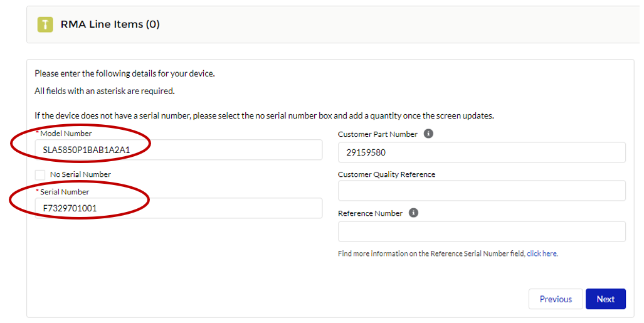Follow the 'click here' link
The image size is (644, 323).
pos(542,253)
